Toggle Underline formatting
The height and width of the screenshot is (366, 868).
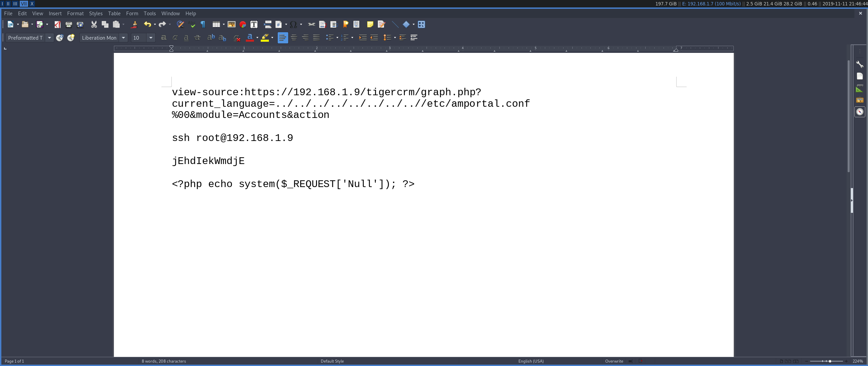coord(186,38)
